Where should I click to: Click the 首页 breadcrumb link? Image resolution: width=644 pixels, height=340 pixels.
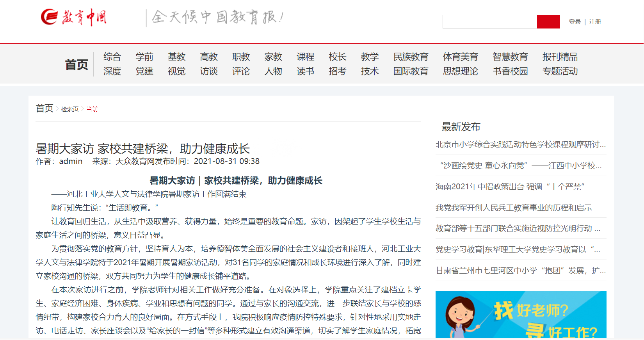[44, 108]
